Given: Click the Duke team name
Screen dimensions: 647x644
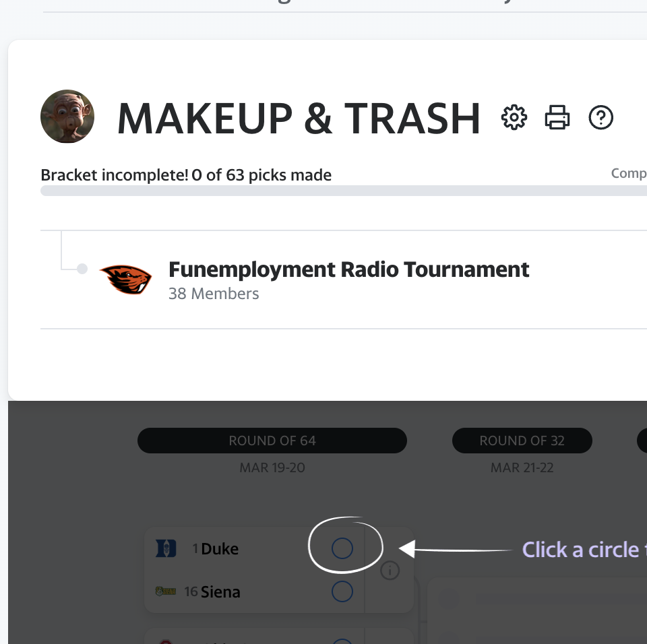Looking at the screenshot, I should point(220,549).
